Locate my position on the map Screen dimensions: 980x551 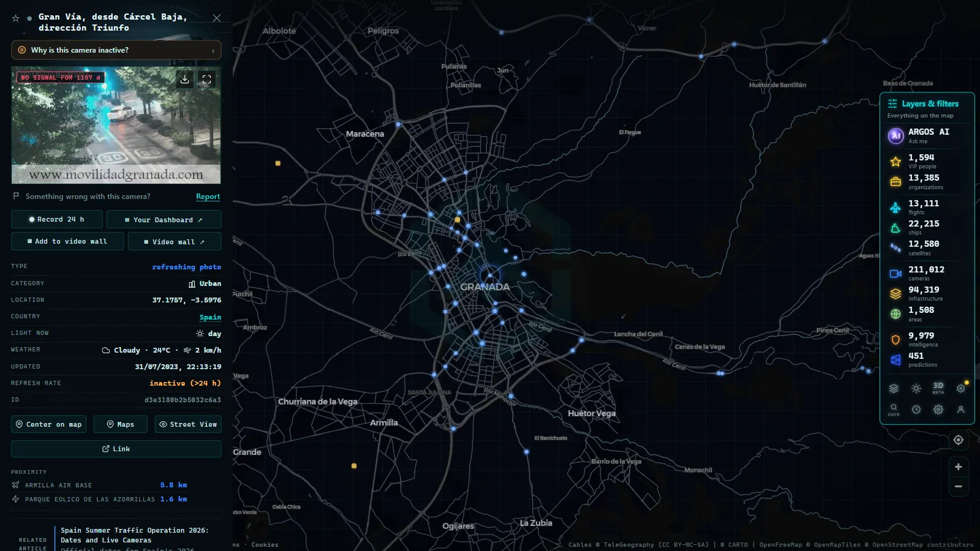tap(959, 440)
